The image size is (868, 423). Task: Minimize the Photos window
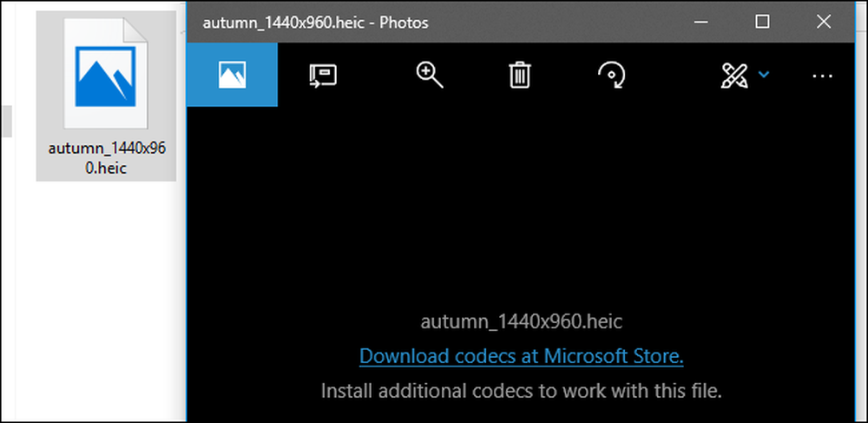tap(701, 22)
